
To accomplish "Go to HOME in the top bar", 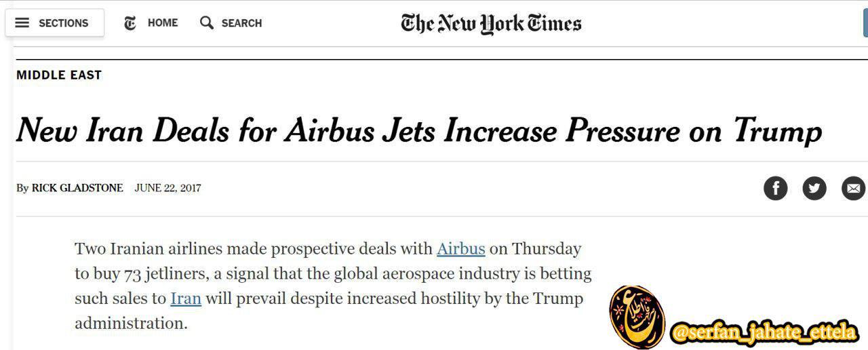I will click(163, 23).
